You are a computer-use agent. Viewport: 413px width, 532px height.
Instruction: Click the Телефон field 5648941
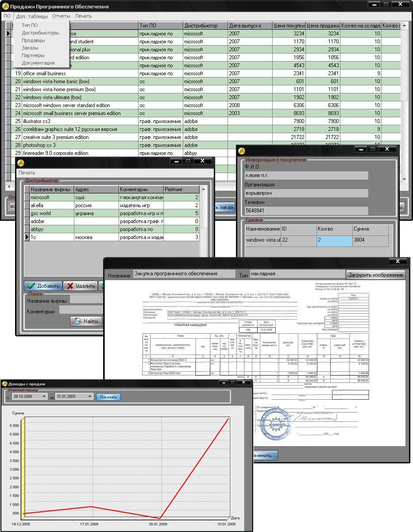tap(306, 211)
